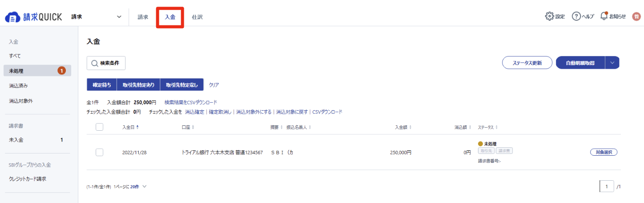Click the 2022/11/28 date cell
The width and height of the screenshot is (644, 203).
click(x=134, y=152)
